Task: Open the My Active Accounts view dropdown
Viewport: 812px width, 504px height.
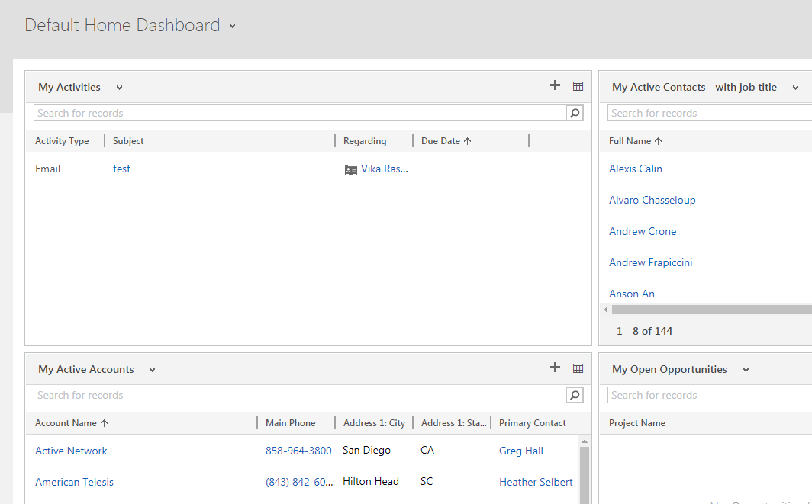Action: (x=152, y=370)
